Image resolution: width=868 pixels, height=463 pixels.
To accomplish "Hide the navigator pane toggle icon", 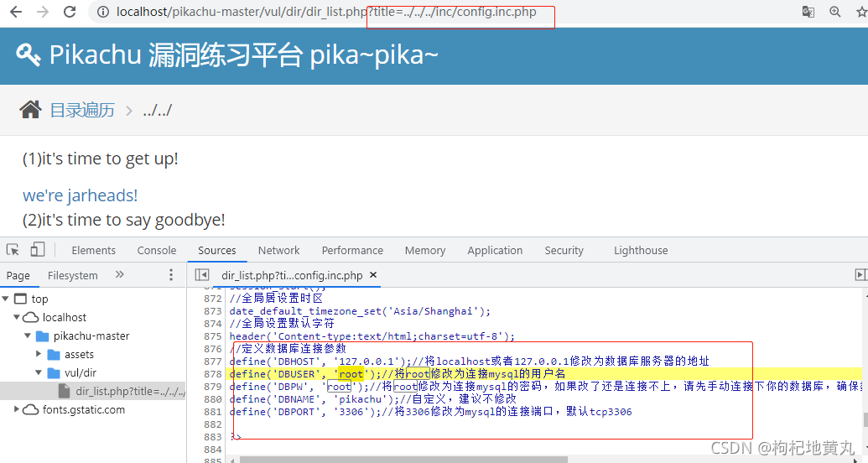I will 202,275.
